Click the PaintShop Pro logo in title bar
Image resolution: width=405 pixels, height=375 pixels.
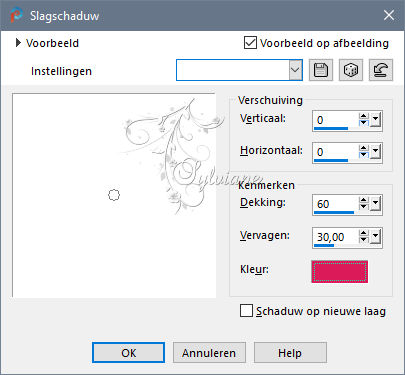coord(16,15)
